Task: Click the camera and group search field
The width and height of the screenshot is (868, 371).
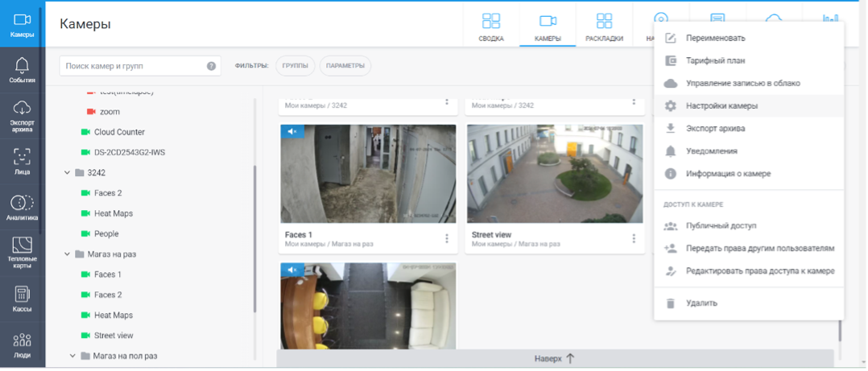Action: click(x=133, y=66)
